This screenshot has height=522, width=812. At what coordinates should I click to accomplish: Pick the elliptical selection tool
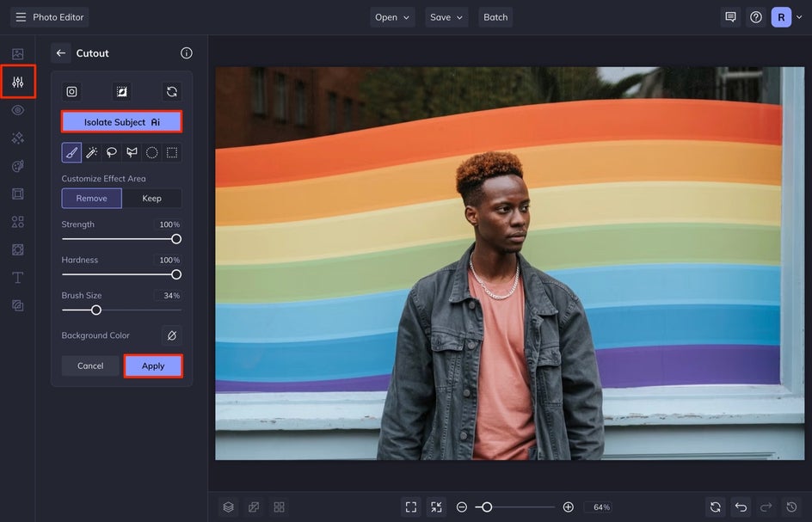pyautogui.click(x=151, y=153)
